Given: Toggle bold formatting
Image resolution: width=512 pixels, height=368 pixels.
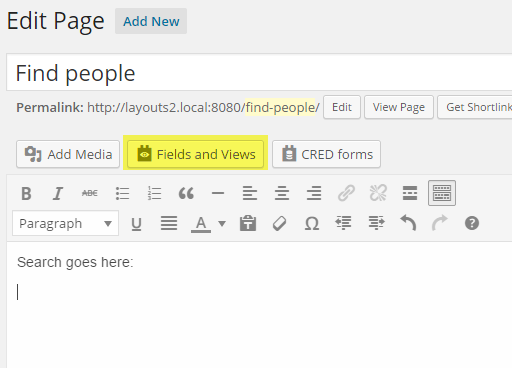Looking at the screenshot, I should pyautogui.click(x=26, y=193).
